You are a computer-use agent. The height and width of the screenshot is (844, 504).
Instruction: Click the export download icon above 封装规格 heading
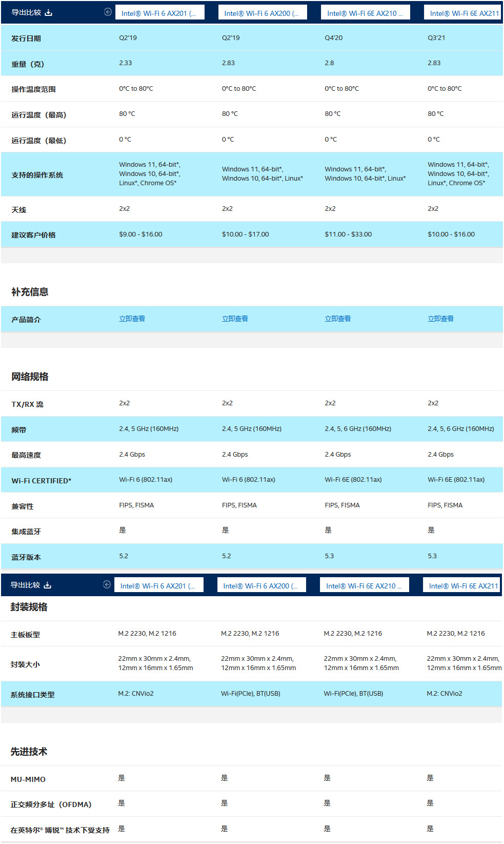[x=48, y=585]
